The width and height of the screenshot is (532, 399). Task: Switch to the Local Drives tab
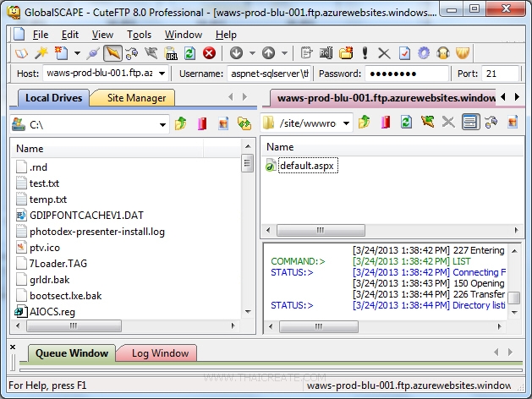(x=53, y=98)
